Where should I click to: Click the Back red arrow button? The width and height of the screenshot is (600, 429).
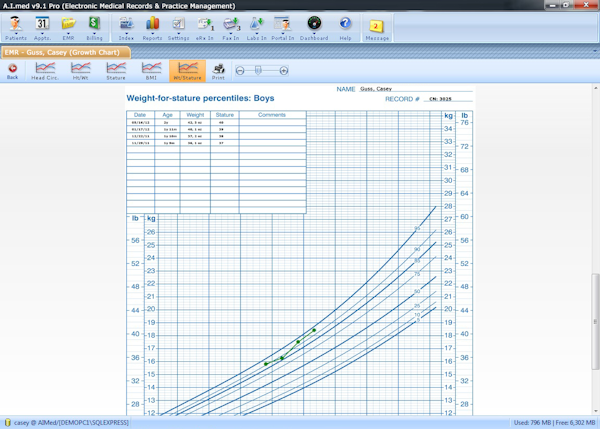click(12, 71)
